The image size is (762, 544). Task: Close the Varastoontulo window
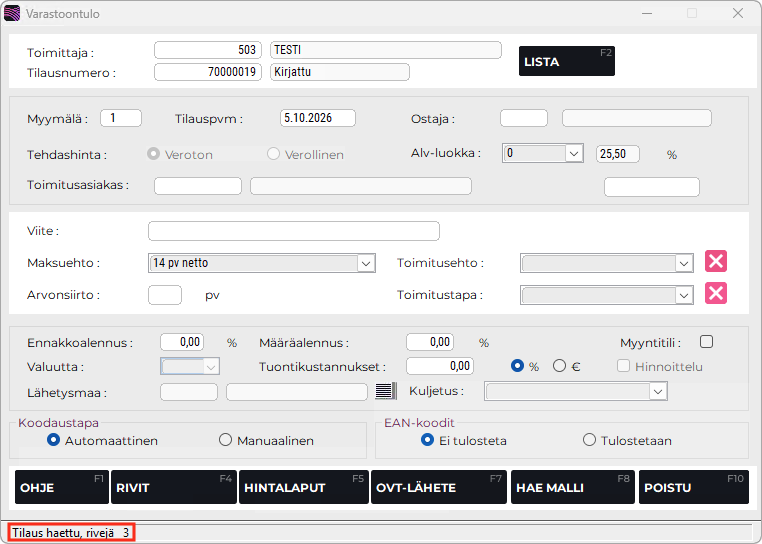coord(738,13)
